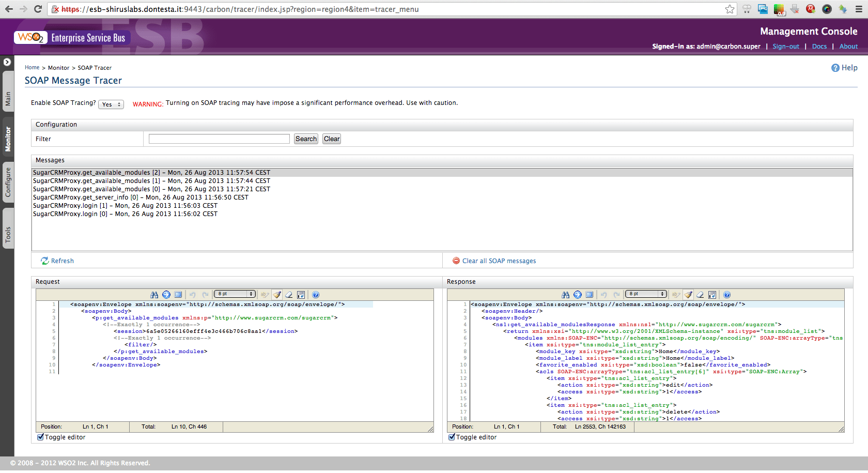Open search in Response editor toolbar
This screenshot has width=868, height=473.
[565, 295]
